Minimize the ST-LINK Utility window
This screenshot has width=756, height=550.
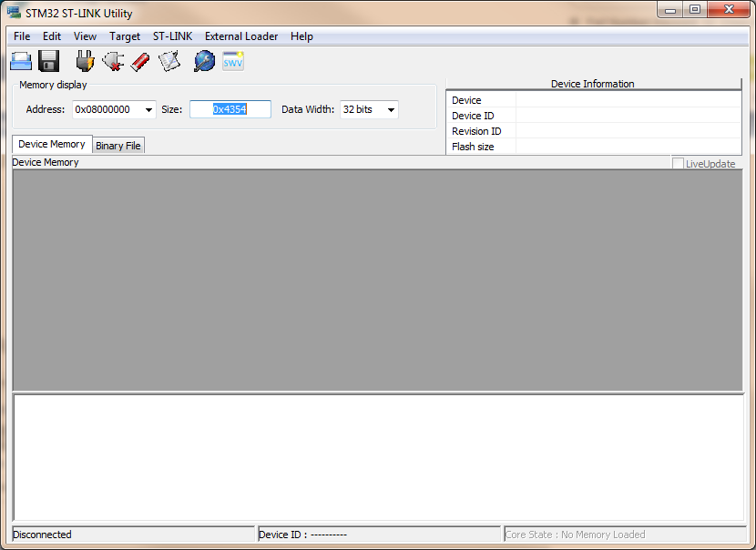point(669,10)
